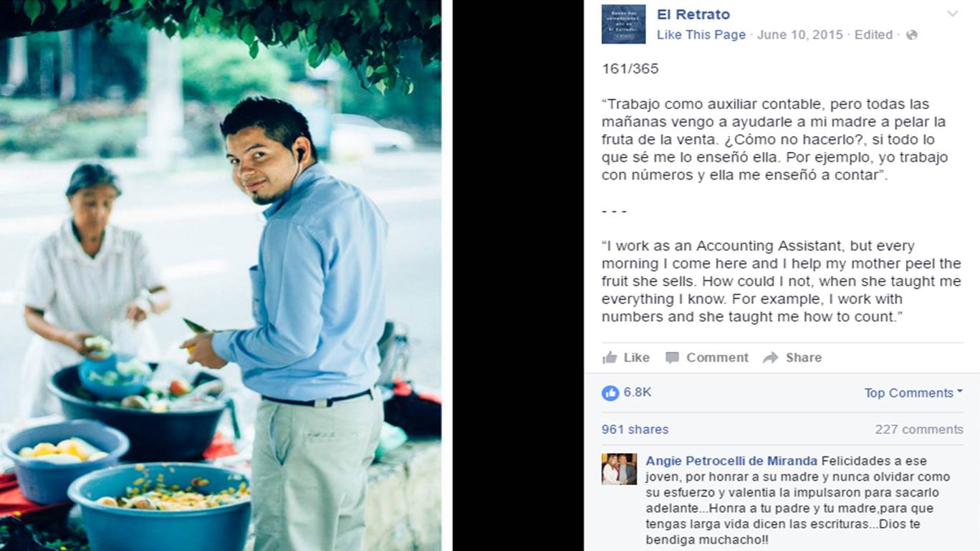Expand the Top Comments sort dropdown
The height and width of the screenshot is (551, 980).
coord(913,393)
